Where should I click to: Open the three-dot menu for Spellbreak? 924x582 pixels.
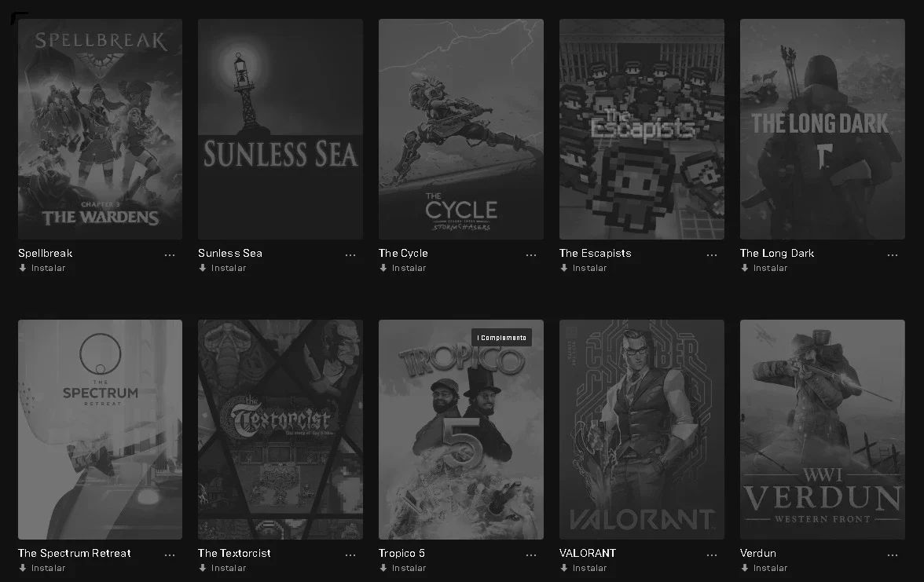pyautogui.click(x=170, y=255)
